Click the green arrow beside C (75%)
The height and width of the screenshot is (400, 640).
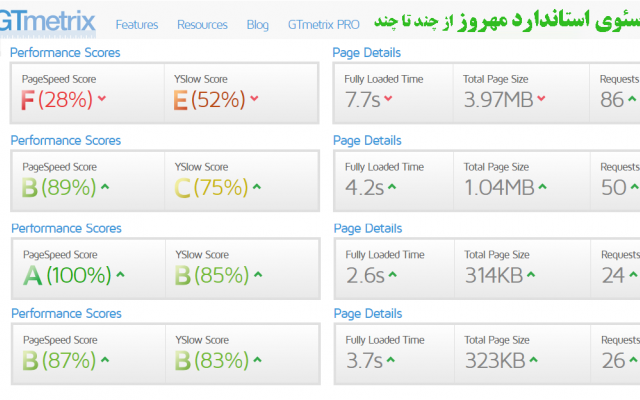coord(257,187)
